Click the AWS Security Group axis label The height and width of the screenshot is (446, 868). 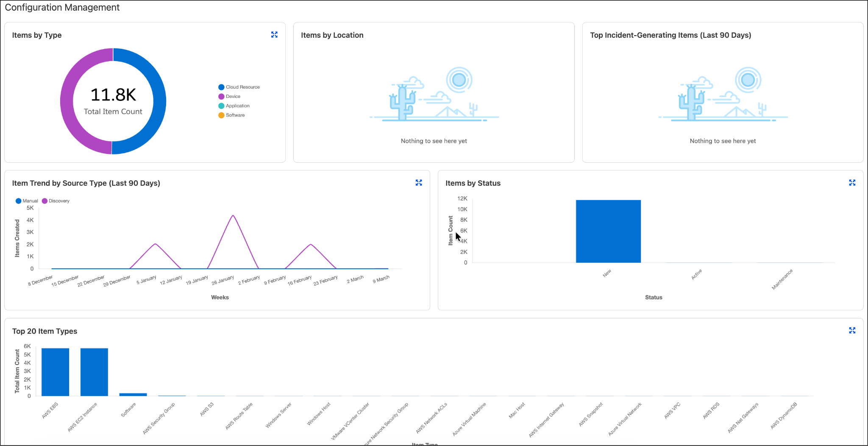[x=159, y=418]
